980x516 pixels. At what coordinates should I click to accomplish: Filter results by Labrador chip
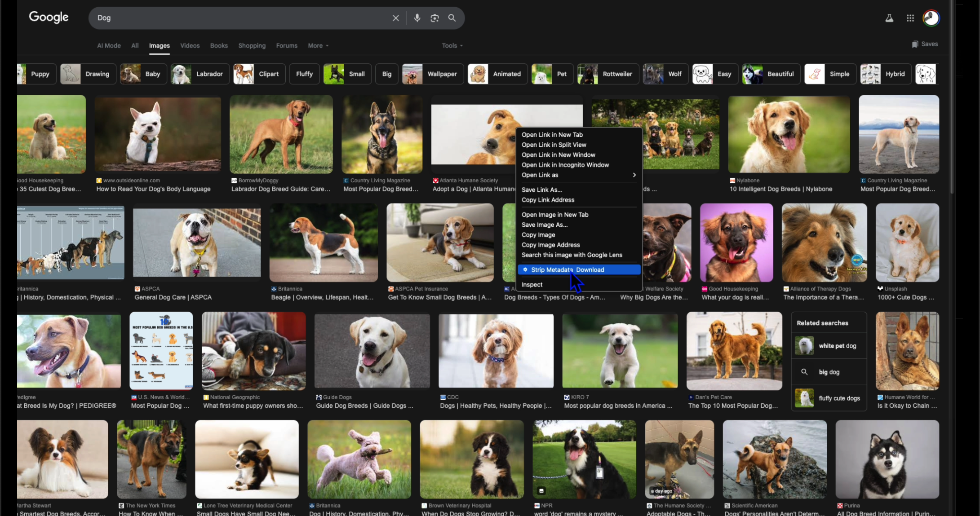(x=200, y=74)
